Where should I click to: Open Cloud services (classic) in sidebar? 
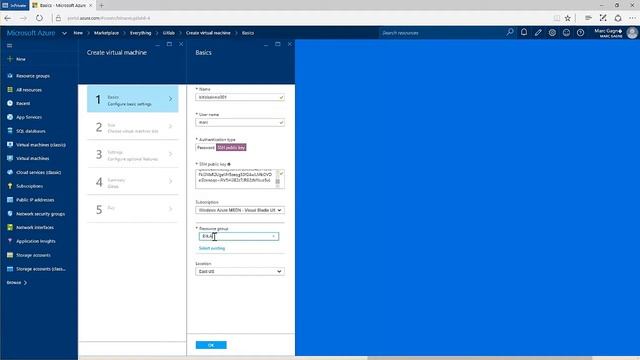(x=38, y=172)
